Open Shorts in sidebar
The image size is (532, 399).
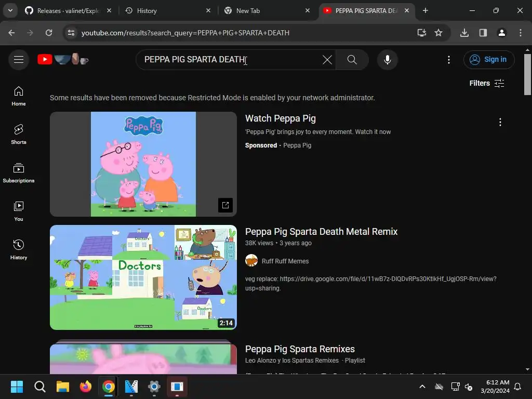pos(19,135)
